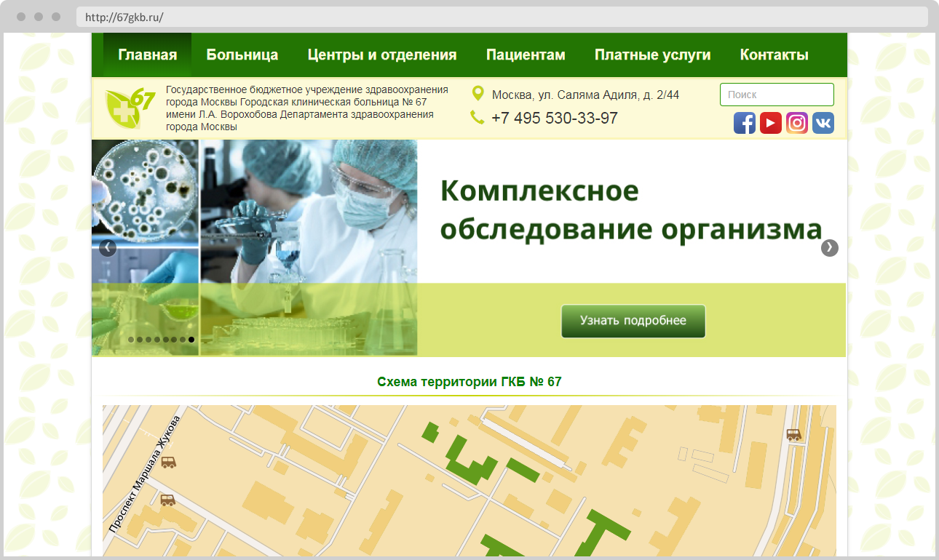Open the Центры и отделения menu
939x560 pixels.
[x=382, y=55]
